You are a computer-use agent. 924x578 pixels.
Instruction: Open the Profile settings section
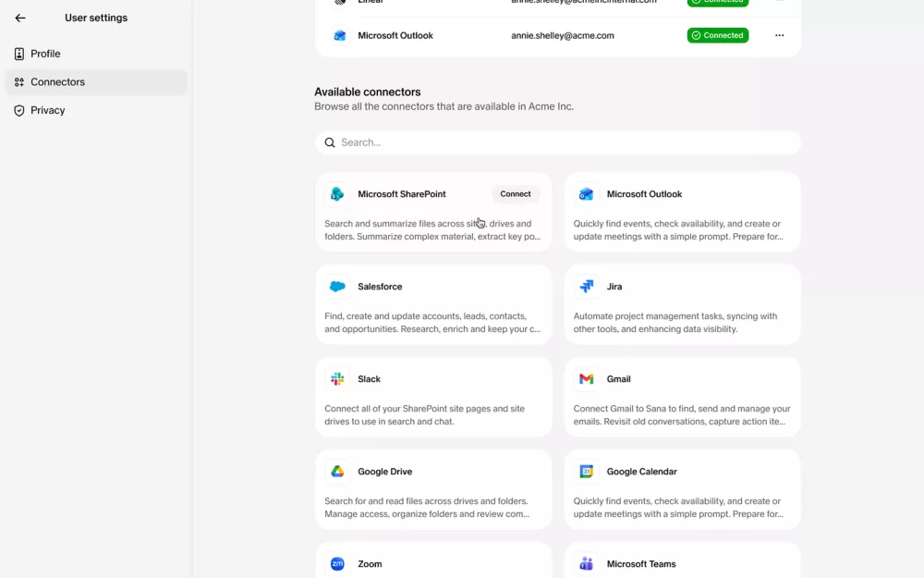coord(96,54)
